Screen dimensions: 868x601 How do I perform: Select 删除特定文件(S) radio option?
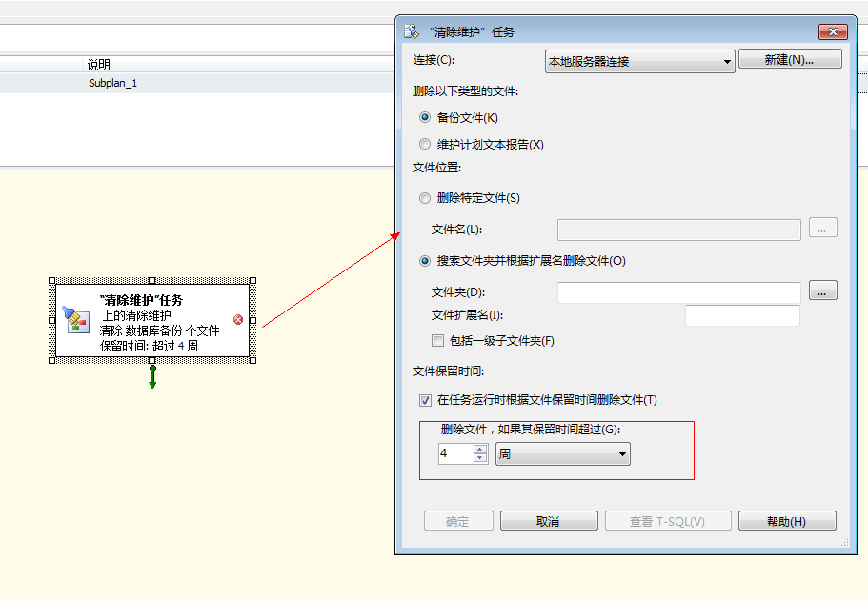pos(425,198)
